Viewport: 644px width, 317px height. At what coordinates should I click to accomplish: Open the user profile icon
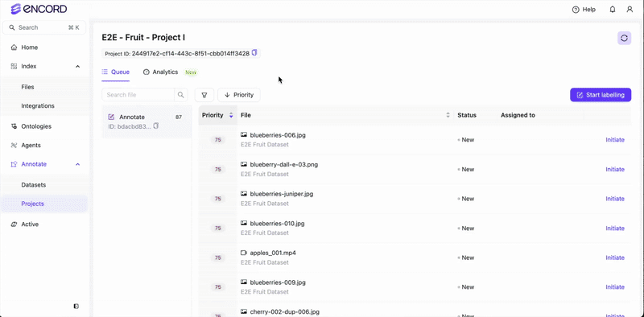pyautogui.click(x=630, y=10)
